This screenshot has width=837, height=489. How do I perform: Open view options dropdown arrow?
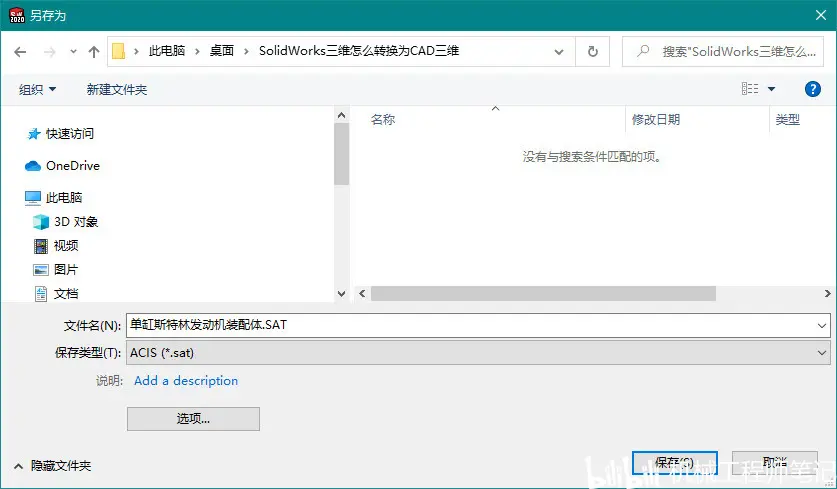pyautogui.click(x=771, y=89)
